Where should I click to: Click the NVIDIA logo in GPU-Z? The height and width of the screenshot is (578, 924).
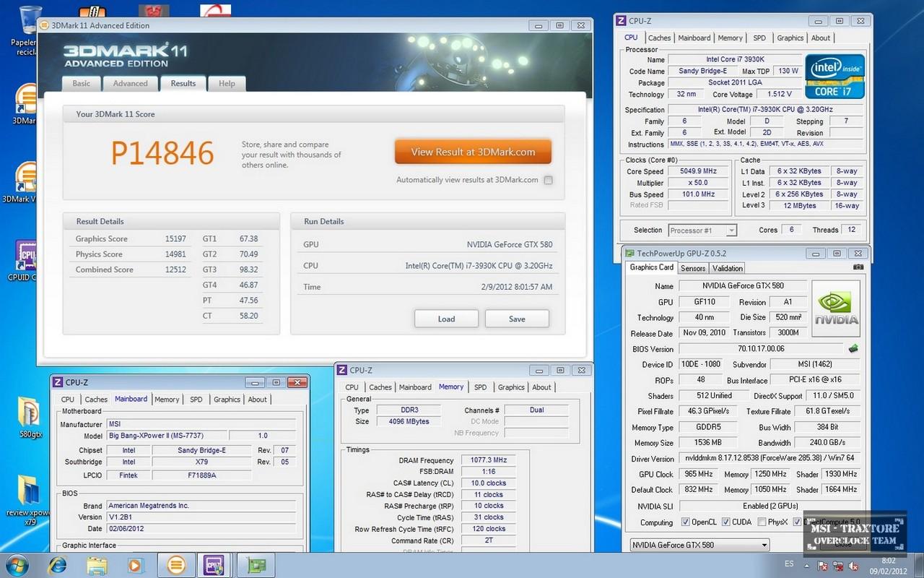click(836, 309)
